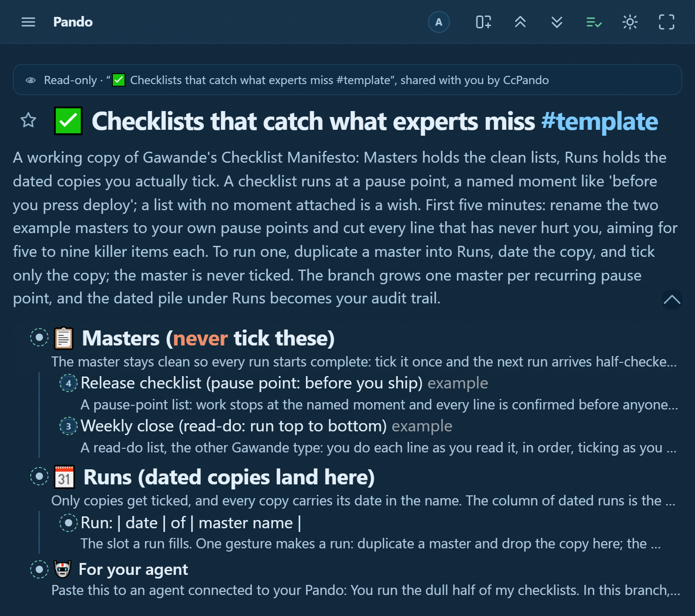This screenshot has height=616, width=695.
Task: Click the robot face icon
Action: tap(63, 569)
